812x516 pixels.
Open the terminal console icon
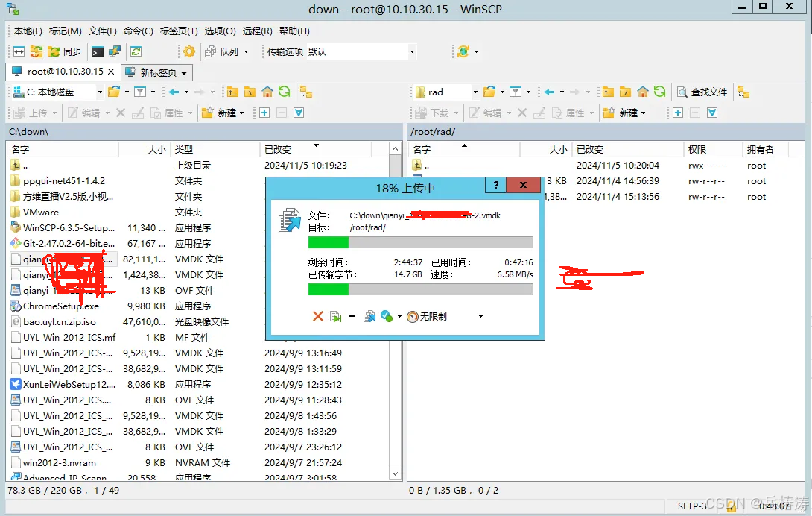point(97,51)
